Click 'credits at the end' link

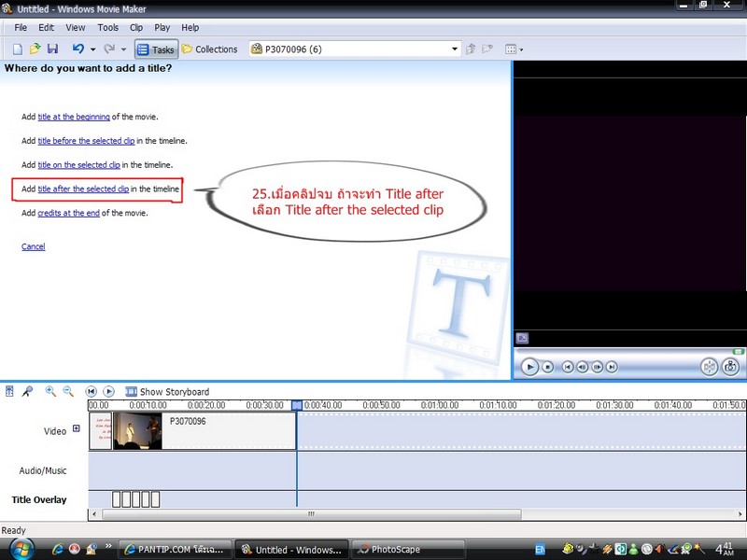click(x=68, y=213)
